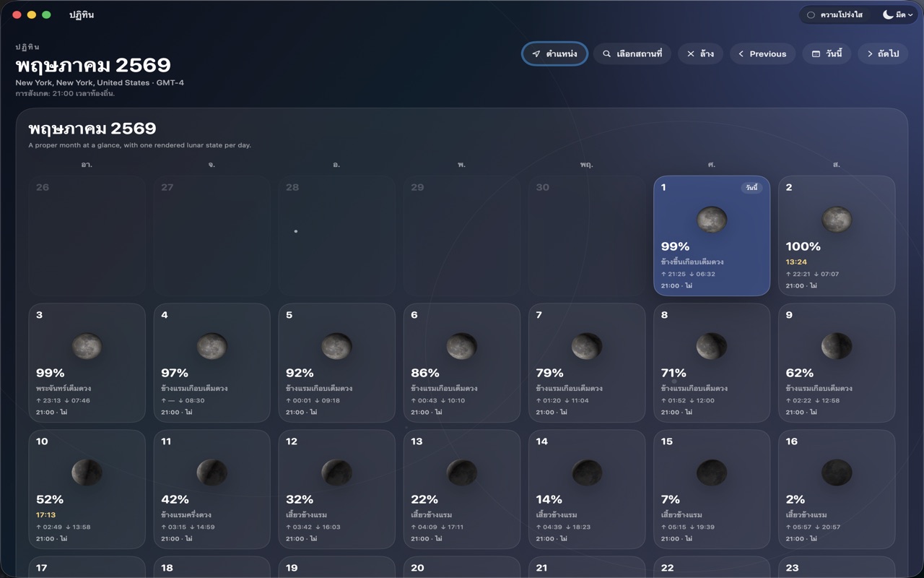Click the 79% value on day 7
The image size is (924, 578).
(549, 373)
